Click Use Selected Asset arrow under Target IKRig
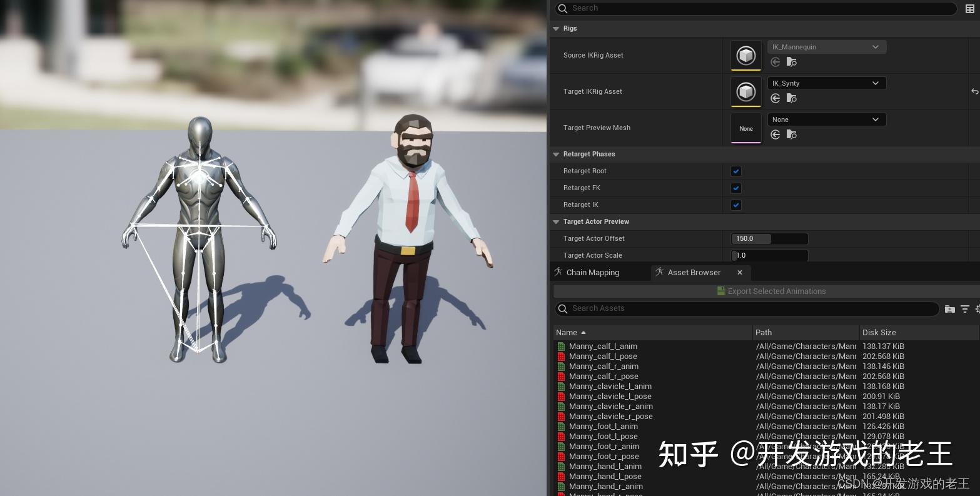 pyautogui.click(x=775, y=98)
